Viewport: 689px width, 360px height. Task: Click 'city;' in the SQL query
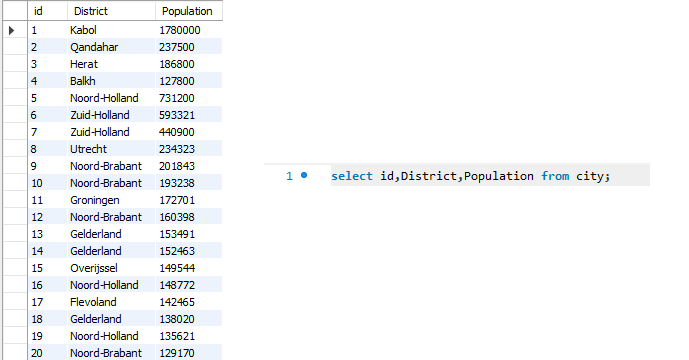coord(593,176)
